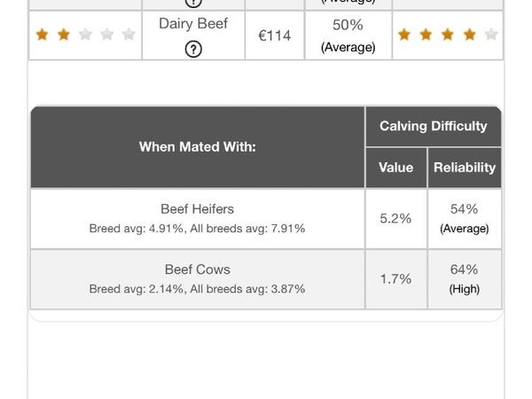The width and height of the screenshot is (532, 399).
Task: Click the 64% (High) reliability cell
Action: (x=464, y=278)
